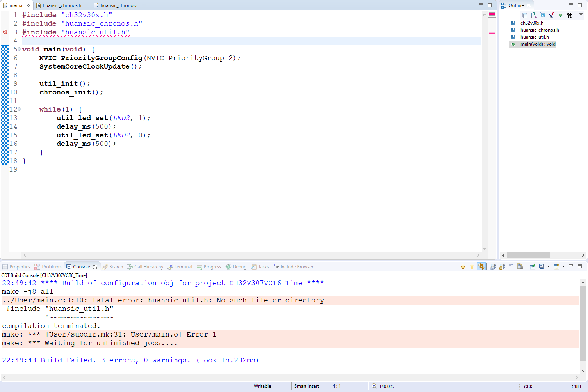Collapse the main function fold on line 5
Screen dimensions: 588x392
(x=19, y=49)
